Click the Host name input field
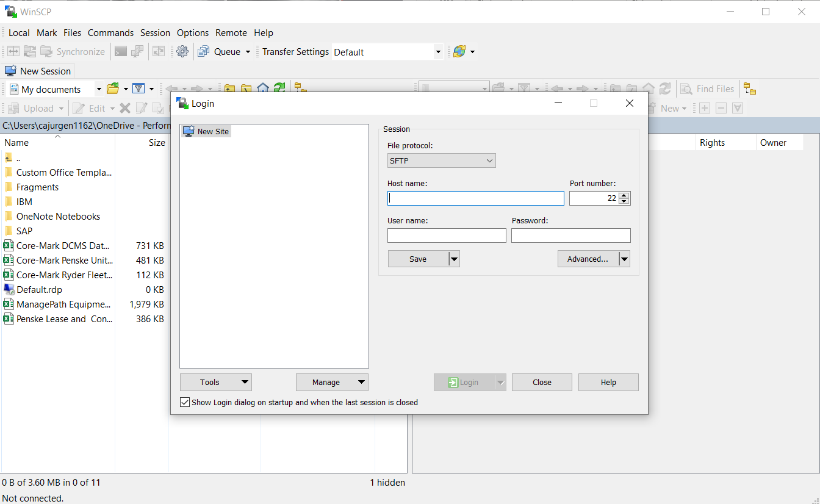 [476, 198]
